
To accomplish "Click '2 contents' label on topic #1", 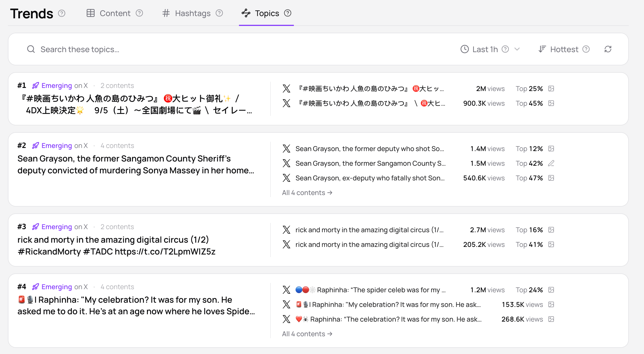I will (117, 85).
